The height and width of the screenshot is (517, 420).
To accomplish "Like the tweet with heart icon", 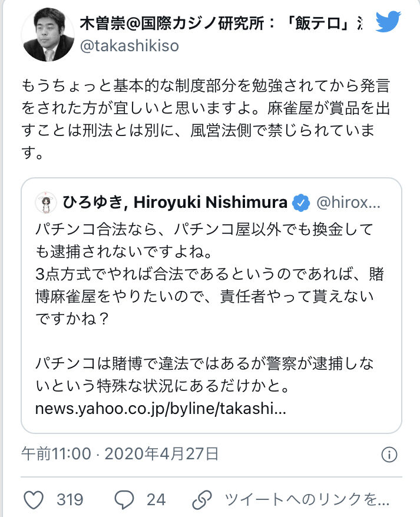I will (34, 500).
